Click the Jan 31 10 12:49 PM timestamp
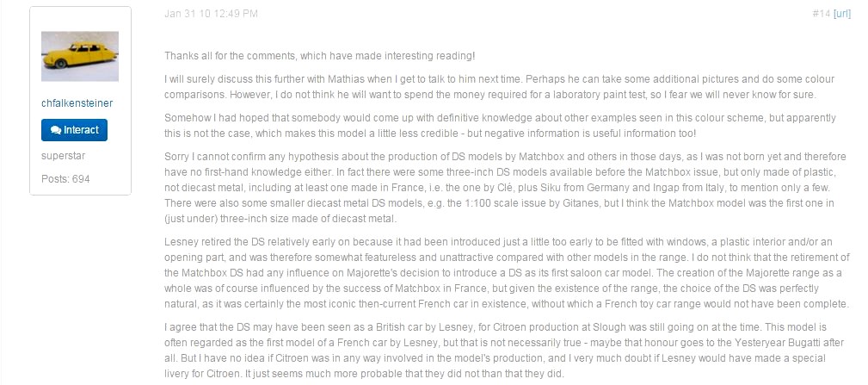 pyautogui.click(x=211, y=14)
